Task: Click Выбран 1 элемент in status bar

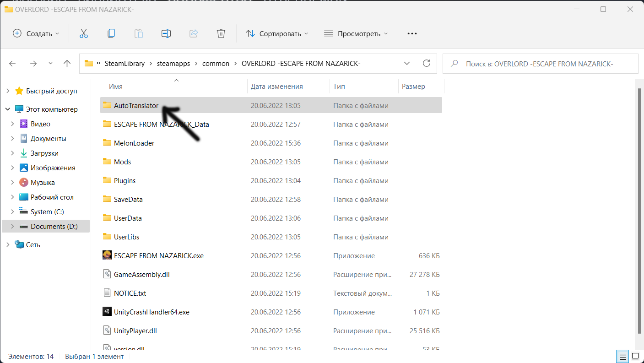Action: pos(94,356)
